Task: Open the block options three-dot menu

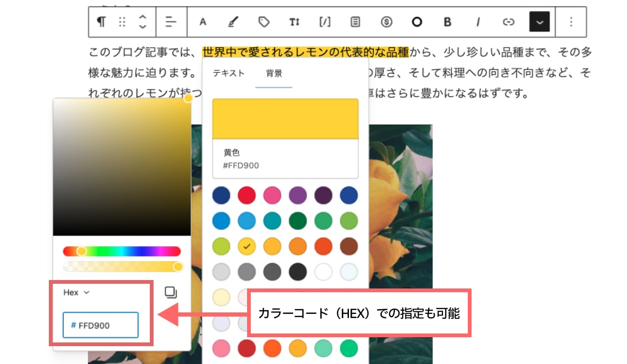Action: point(571,22)
